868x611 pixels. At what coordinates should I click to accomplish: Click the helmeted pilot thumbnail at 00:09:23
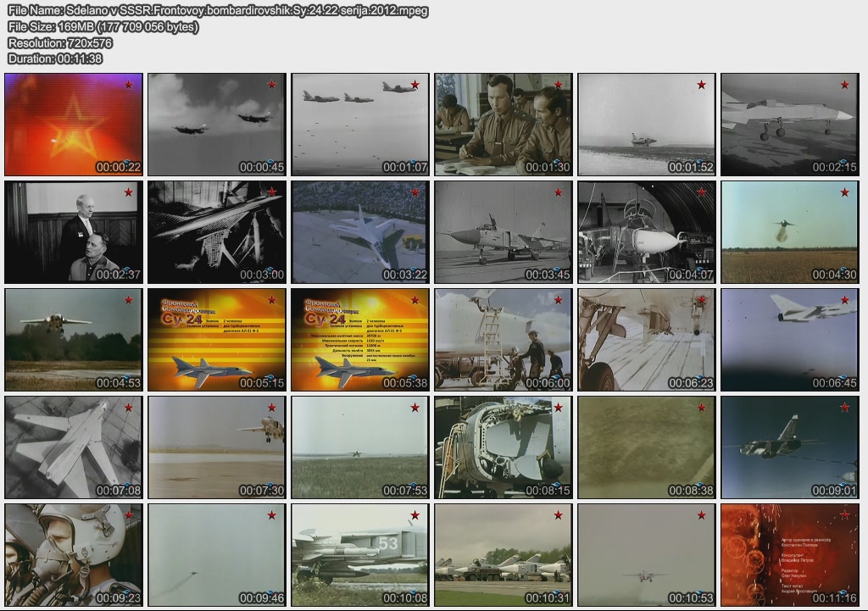[73, 555]
